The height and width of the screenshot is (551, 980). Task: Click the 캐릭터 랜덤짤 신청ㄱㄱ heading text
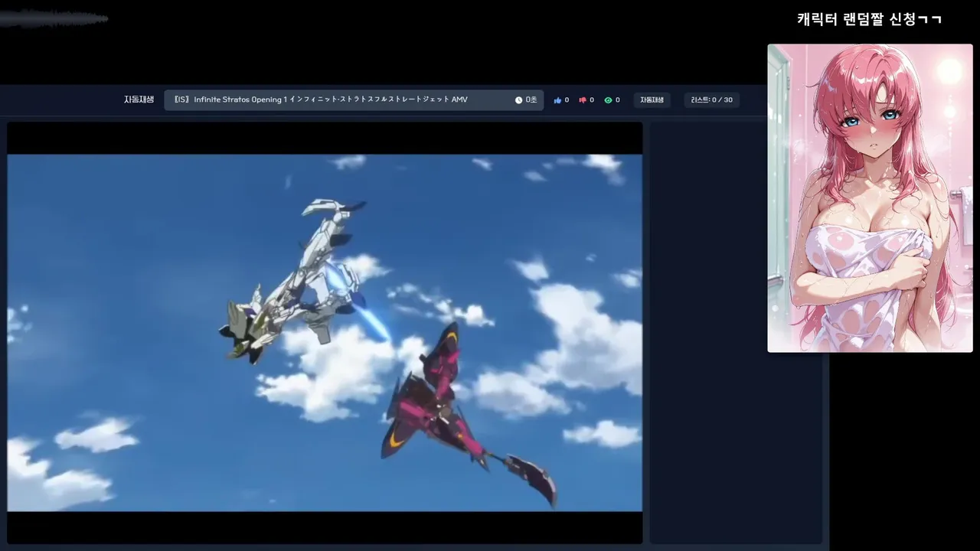[869, 19]
